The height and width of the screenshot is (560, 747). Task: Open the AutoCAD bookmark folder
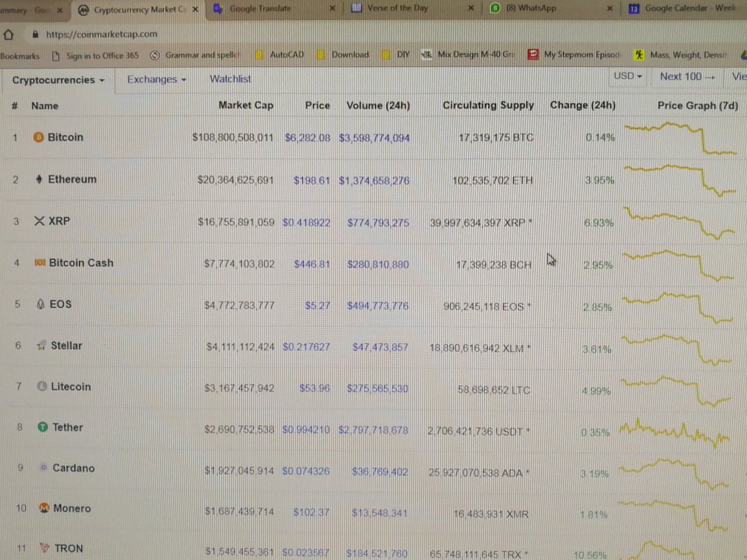(279, 55)
